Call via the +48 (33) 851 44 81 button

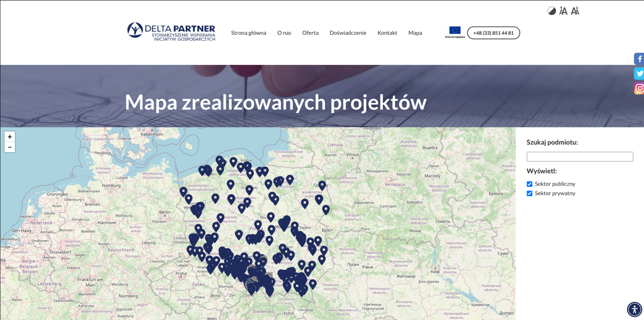(x=493, y=33)
